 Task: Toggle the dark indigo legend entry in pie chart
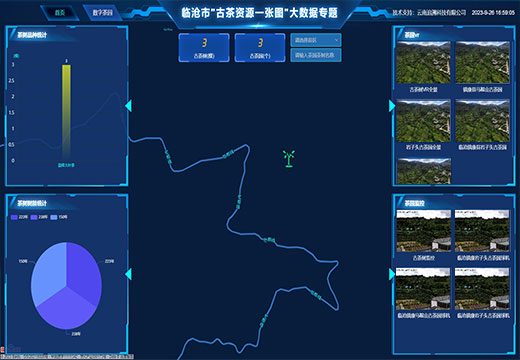tap(19, 217)
